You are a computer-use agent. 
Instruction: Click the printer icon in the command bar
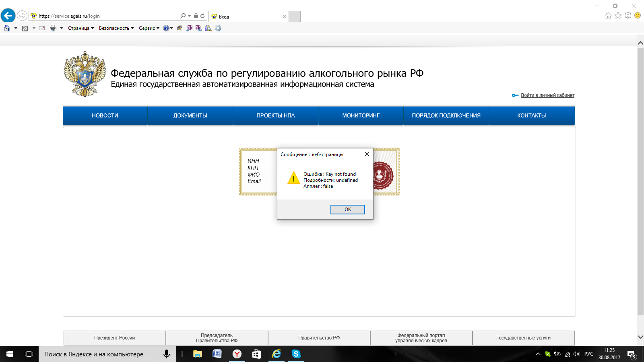pyautogui.click(x=53, y=28)
